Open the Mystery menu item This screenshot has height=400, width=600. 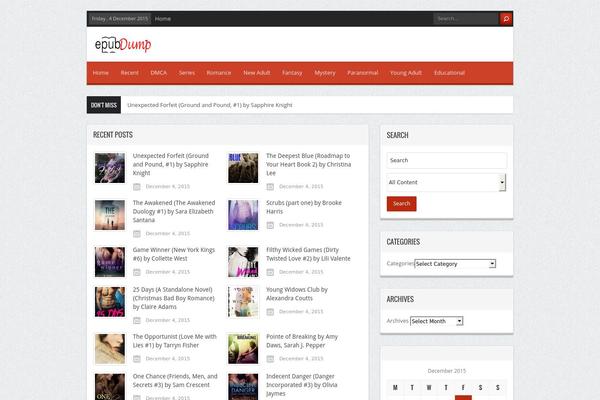point(325,73)
